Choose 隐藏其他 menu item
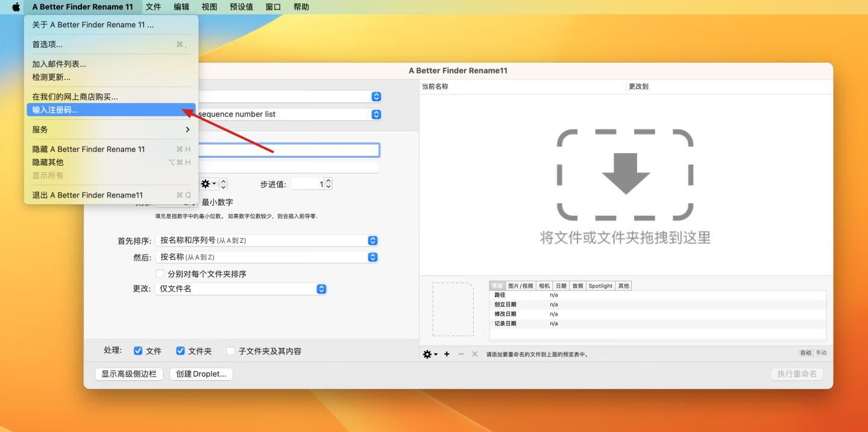The width and height of the screenshot is (868, 432). (111, 162)
